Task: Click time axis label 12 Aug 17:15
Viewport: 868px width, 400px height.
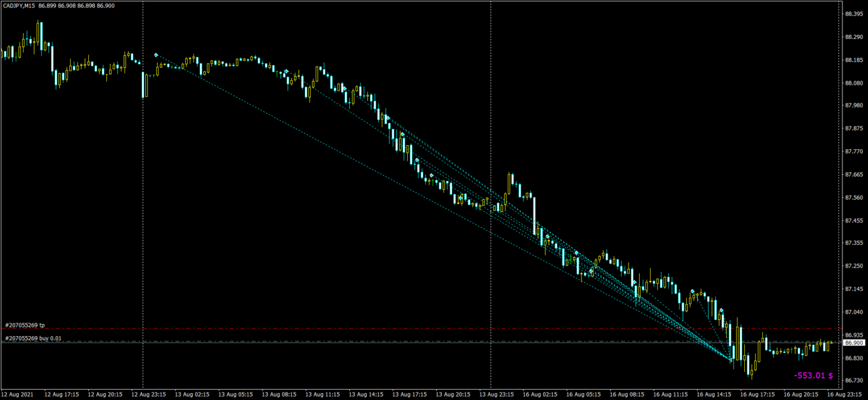Action: [x=61, y=394]
